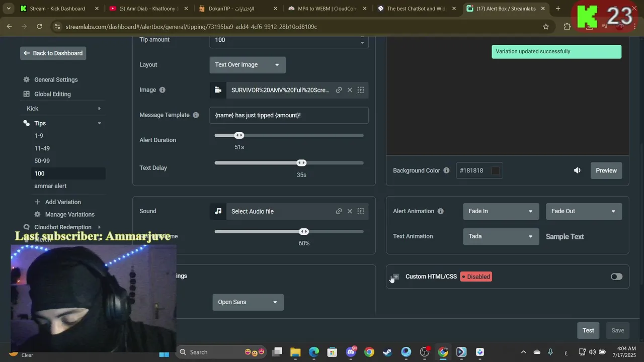Click the microphone icon in the system tray
This screenshot has height=362, width=644.
(550, 352)
